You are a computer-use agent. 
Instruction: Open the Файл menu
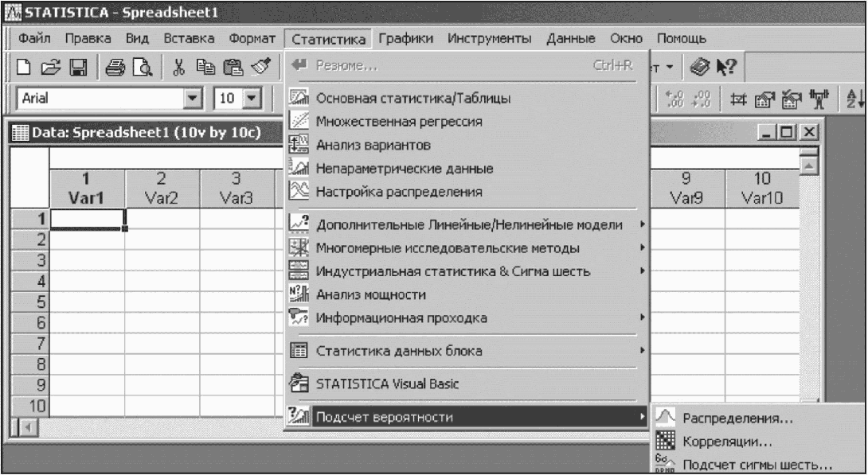tap(34, 39)
